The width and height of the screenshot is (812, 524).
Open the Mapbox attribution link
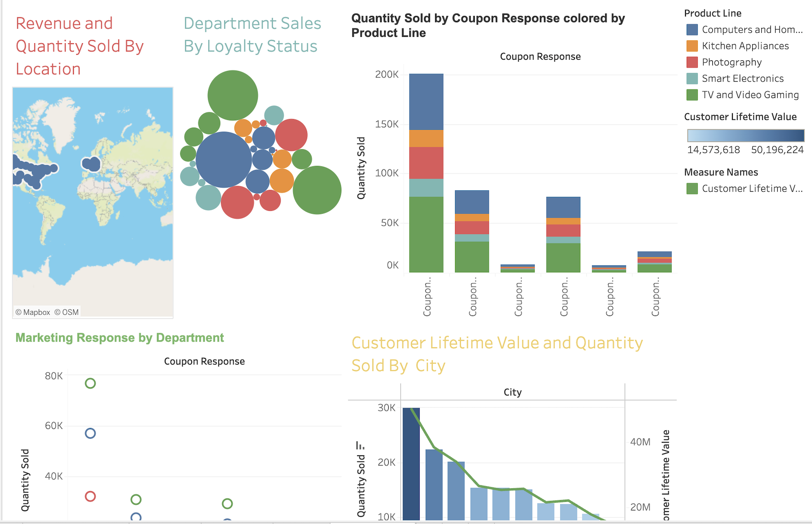click(x=33, y=312)
